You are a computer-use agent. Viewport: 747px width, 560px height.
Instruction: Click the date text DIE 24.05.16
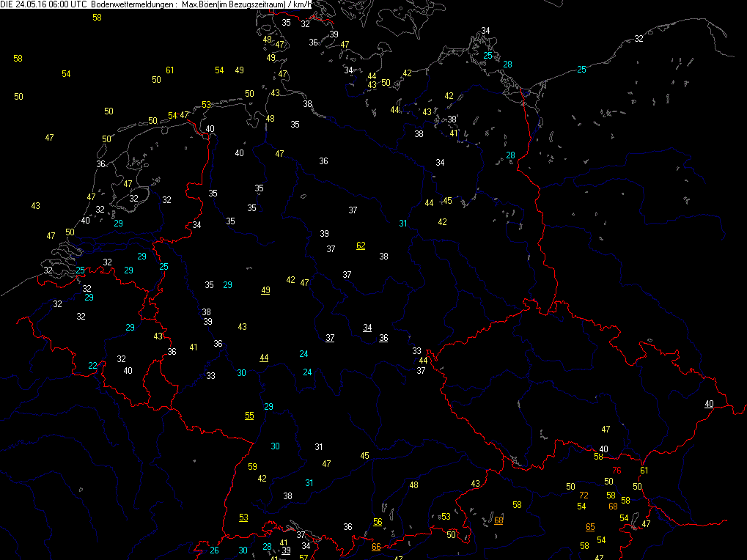coord(24,4)
